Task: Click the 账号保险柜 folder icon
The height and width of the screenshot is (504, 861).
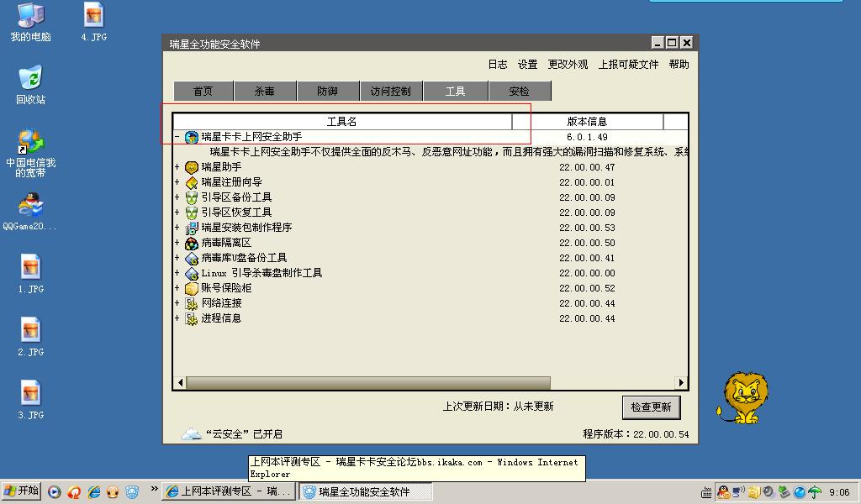Action: tap(191, 288)
